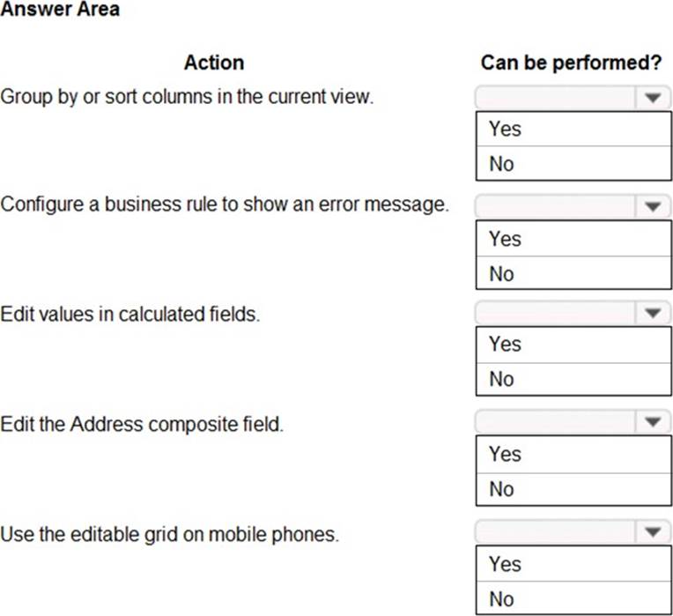The height and width of the screenshot is (616, 673).
Task: Select Yes for Group by or sort columns
Action: pyautogui.click(x=572, y=129)
